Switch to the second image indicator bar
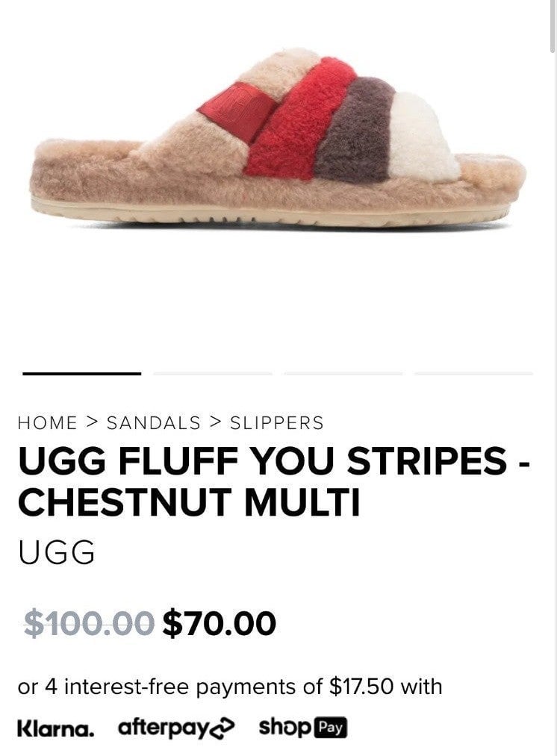The width and height of the screenshot is (557, 756). tap(213, 373)
